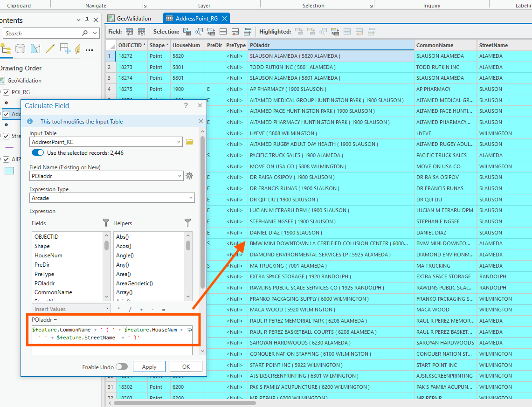Toggle the highlighted AddressPoint layer checkbox
Image resolution: width=532 pixels, height=407 pixels.
(6, 114)
